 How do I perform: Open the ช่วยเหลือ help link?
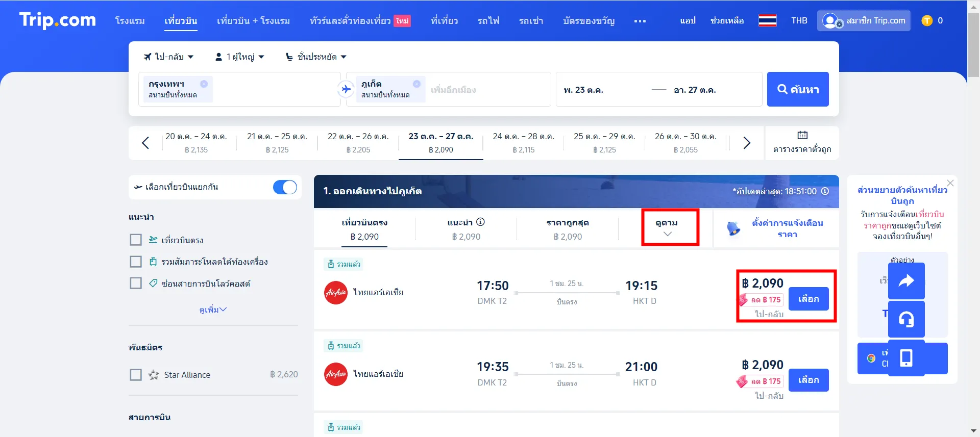tap(727, 21)
